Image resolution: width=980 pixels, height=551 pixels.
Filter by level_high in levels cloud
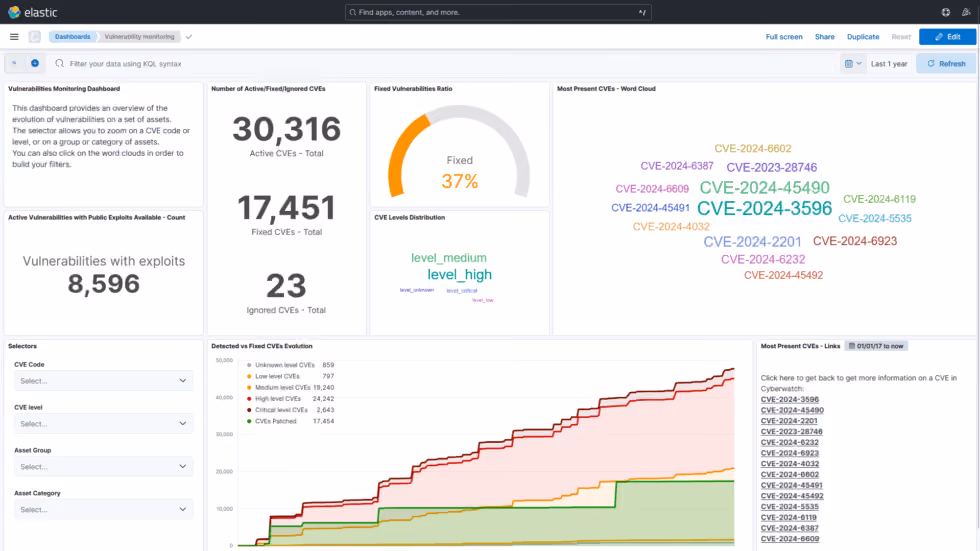tap(459, 274)
